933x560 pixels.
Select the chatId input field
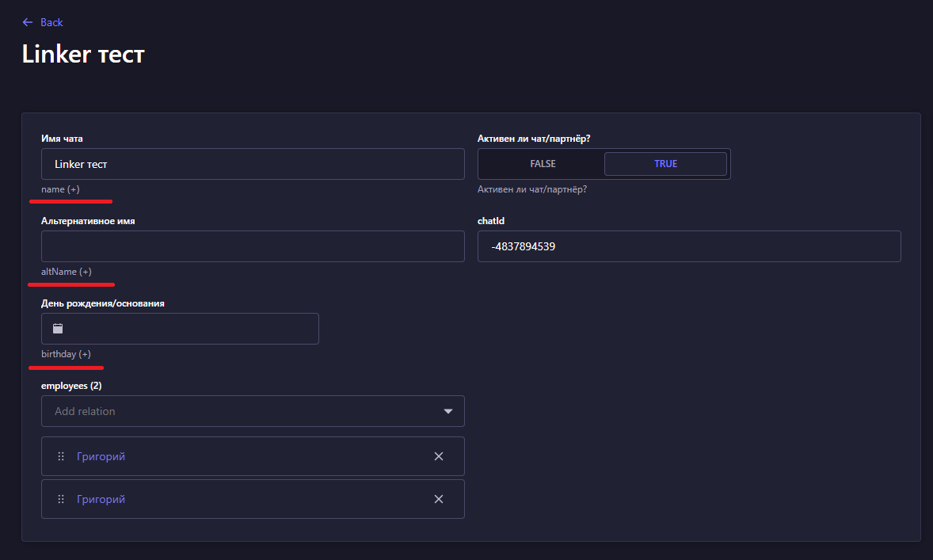689,246
